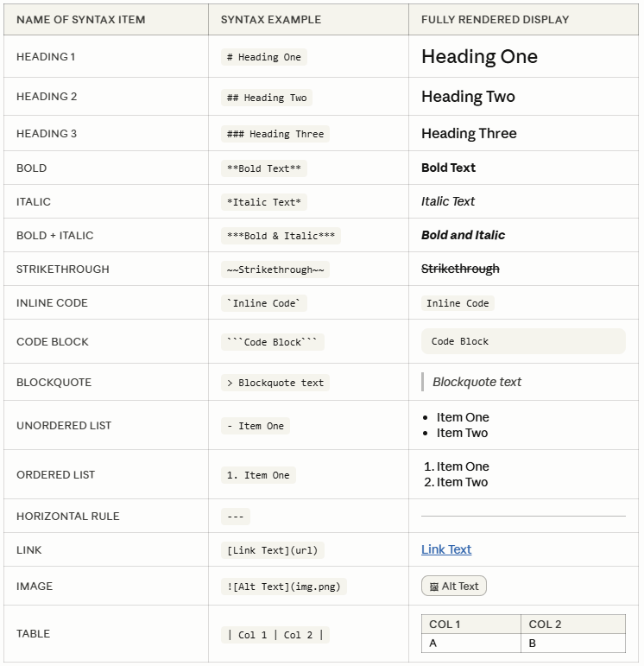644x666 pixels.
Task: Click the 'HEADING 2' row label
Action: (x=47, y=97)
